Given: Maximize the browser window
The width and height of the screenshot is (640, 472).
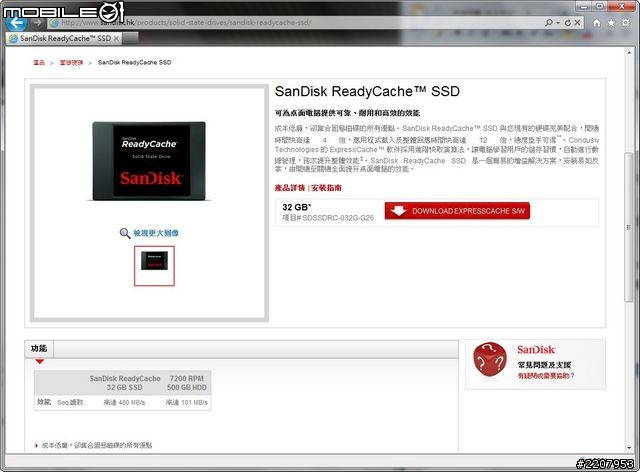Looking at the screenshot, I should (599, 6).
